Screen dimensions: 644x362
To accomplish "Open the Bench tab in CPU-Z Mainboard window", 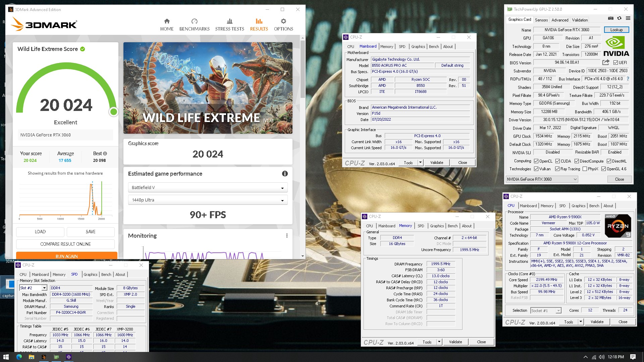I will click(434, 47).
